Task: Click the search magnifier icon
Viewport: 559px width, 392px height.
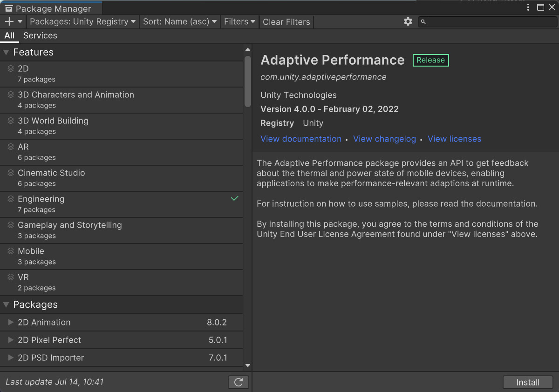Action: coord(423,21)
